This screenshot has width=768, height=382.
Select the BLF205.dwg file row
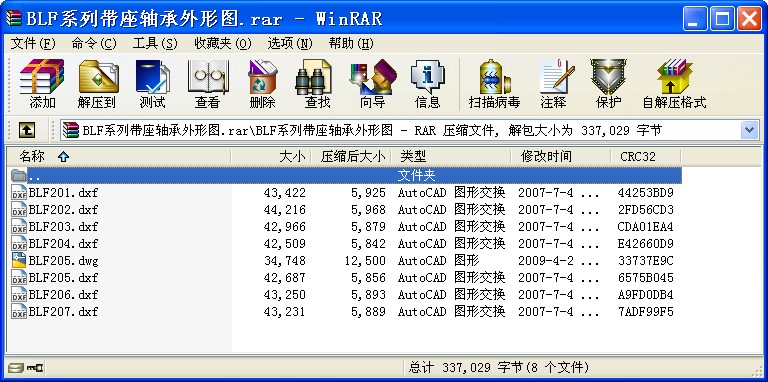click(x=344, y=261)
